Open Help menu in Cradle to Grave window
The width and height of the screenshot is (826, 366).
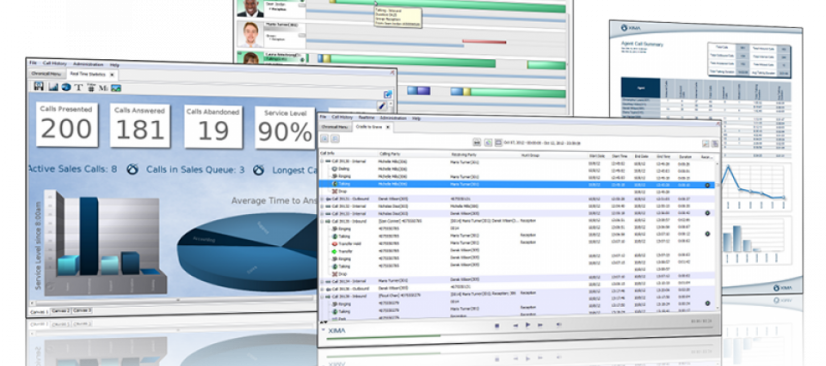pos(416,118)
